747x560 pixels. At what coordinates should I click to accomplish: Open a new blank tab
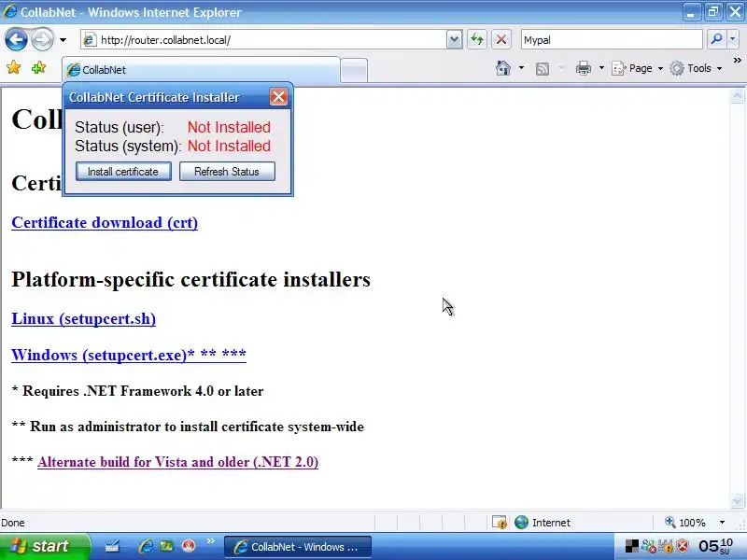tap(354, 70)
